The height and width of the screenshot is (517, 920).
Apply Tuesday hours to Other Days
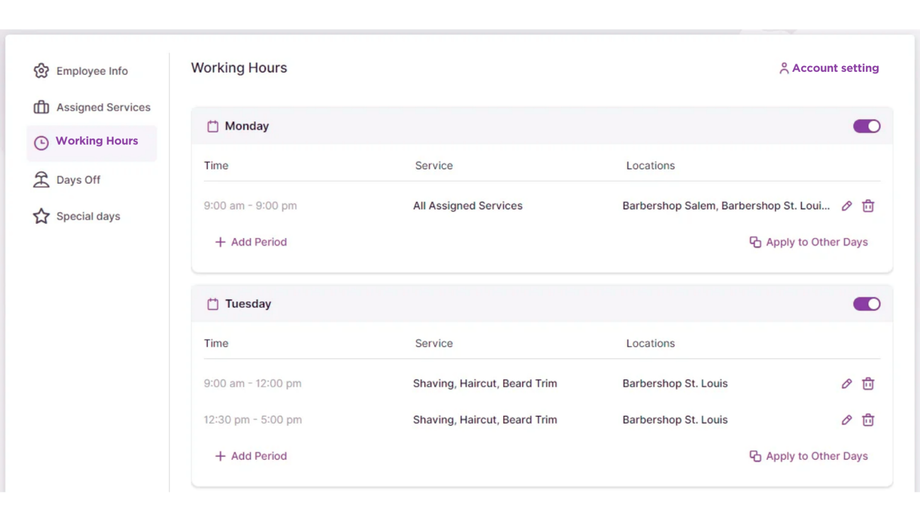pos(808,456)
